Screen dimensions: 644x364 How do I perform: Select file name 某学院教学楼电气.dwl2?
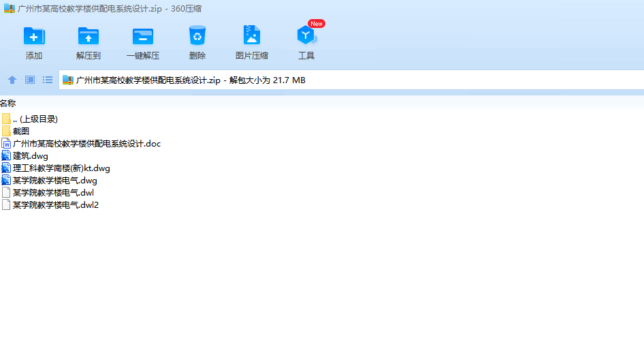(x=56, y=204)
